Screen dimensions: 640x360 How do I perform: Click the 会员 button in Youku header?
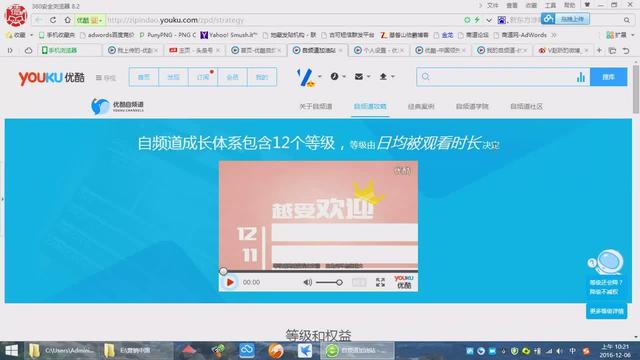click(232, 77)
